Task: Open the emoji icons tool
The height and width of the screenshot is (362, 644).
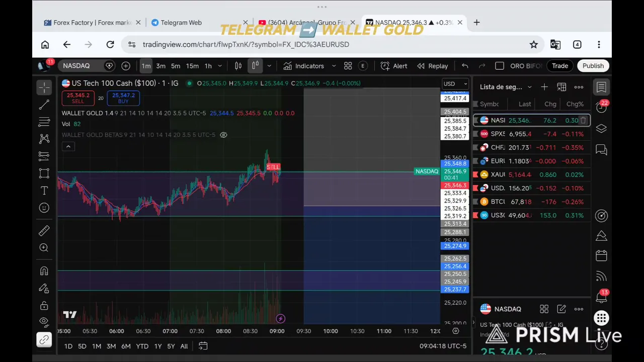Action: coord(44,208)
